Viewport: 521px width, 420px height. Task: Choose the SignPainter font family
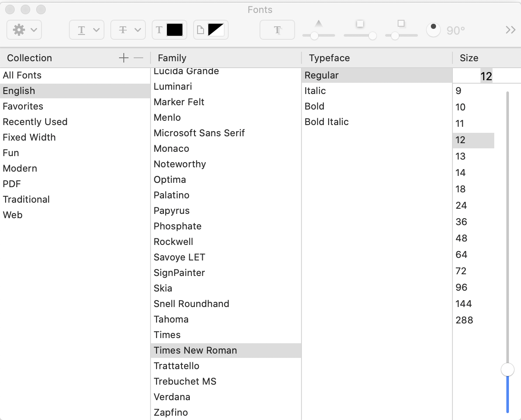[226, 273]
